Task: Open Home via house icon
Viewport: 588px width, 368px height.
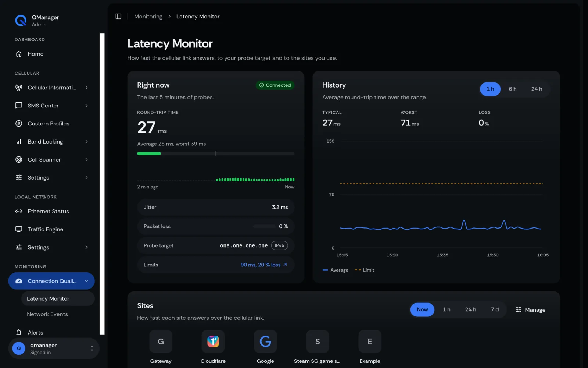Action: pyautogui.click(x=19, y=54)
